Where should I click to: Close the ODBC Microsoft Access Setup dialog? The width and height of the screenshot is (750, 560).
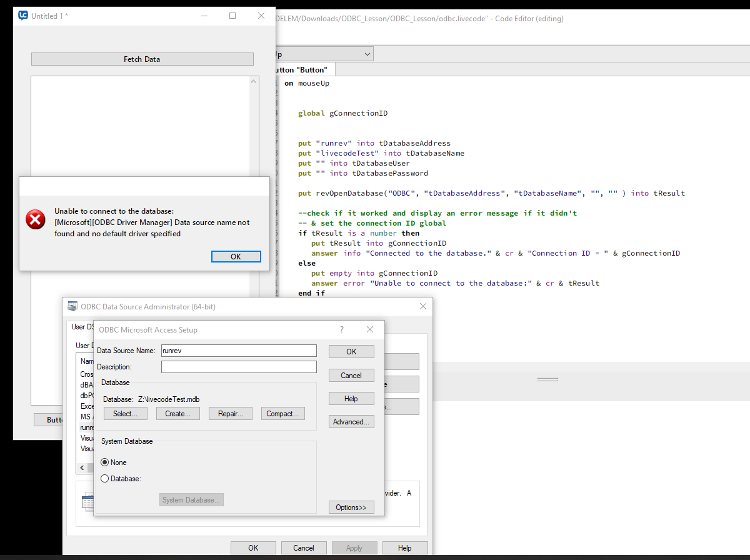click(x=370, y=329)
